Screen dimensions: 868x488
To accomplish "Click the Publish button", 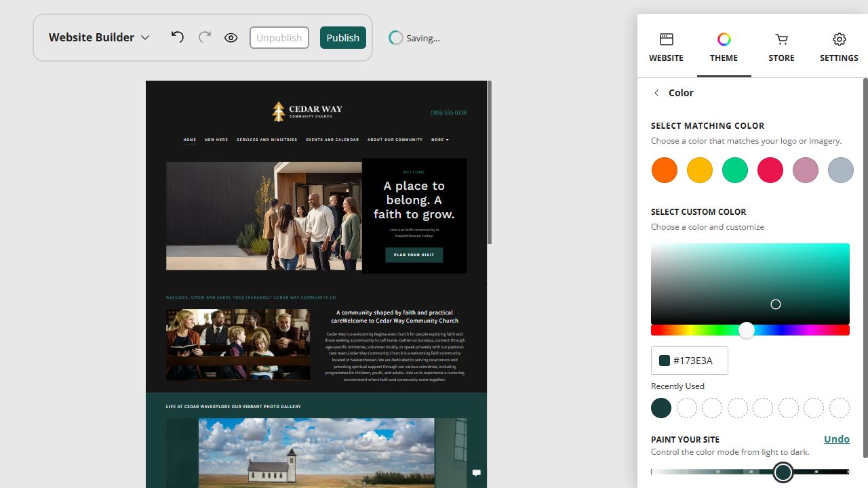I will [x=343, y=38].
